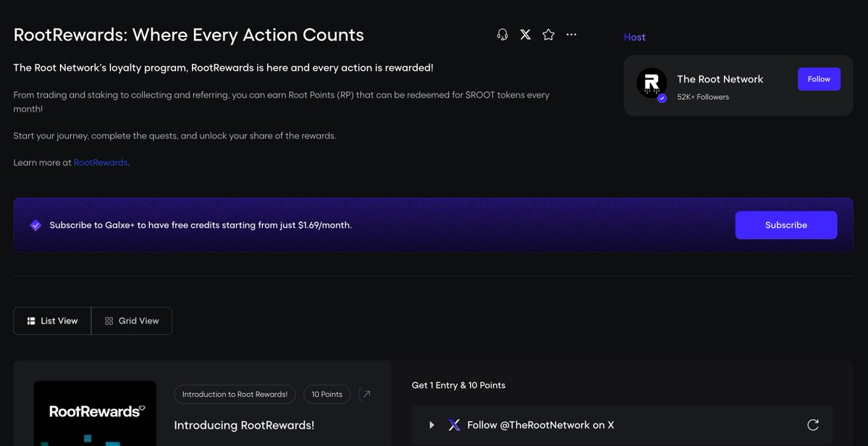The height and width of the screenshot is (446, 868).
Task: Click the Host section label
Action: (634, 37)
